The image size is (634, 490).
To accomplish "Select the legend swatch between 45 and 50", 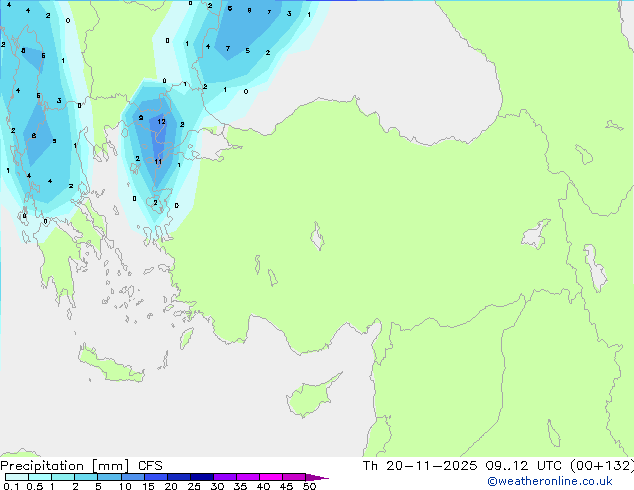I will pyautogui.click(x=294, y=477).
